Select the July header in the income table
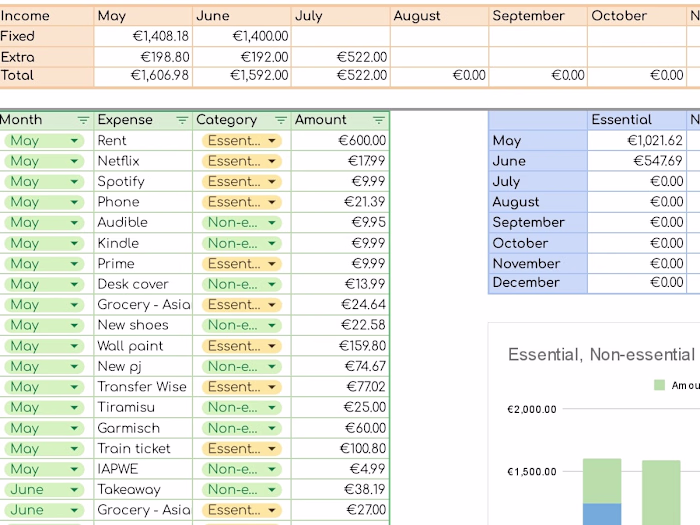Image resolution: width=700 pixels, height=525 pixels. pyautogui.click(x=340, y=16)
